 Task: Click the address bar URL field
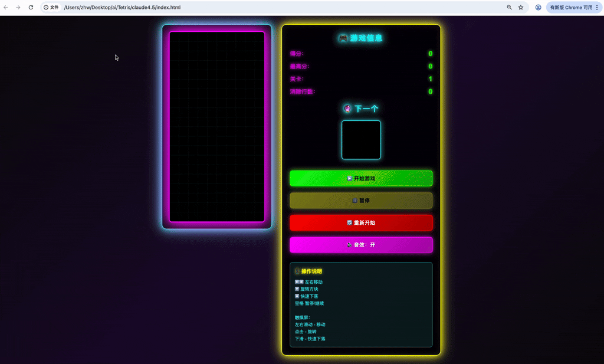point(284,7)
